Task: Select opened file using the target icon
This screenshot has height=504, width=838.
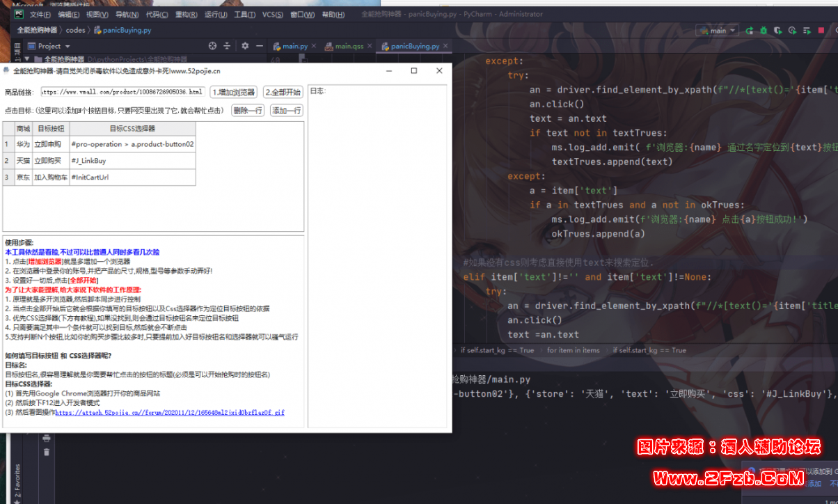Action: pyautogui.click(x=212, y=45)
